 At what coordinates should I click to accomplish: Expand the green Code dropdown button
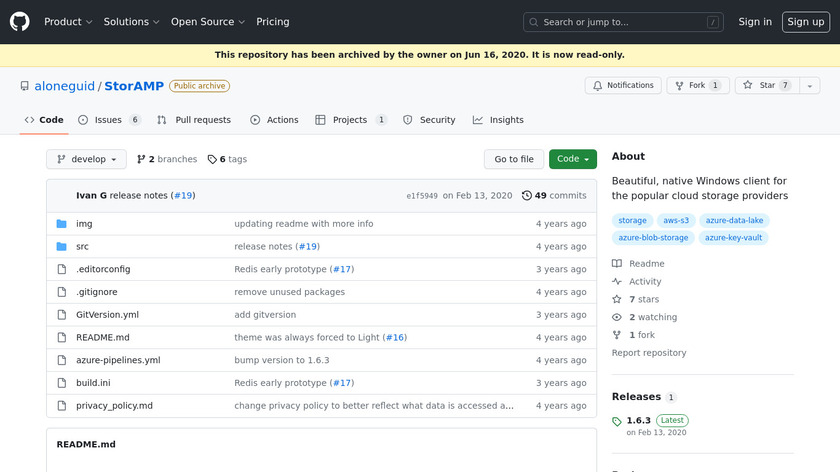[572, 159]
